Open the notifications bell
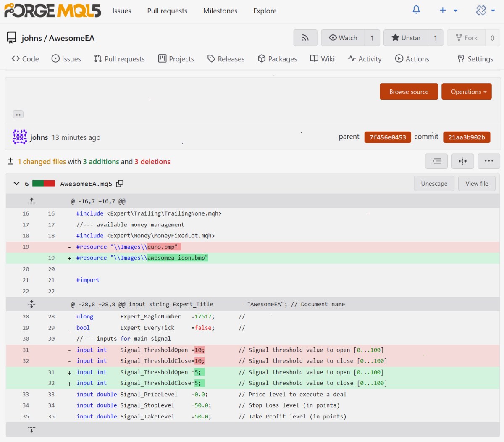This screenshot has height=442, width=504. (x=416, y=10)
